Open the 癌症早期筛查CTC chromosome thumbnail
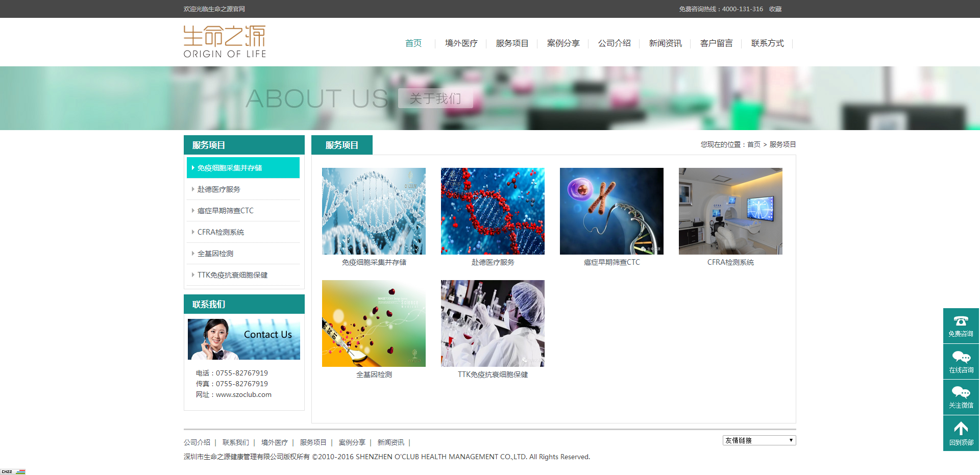 point(611,211)
